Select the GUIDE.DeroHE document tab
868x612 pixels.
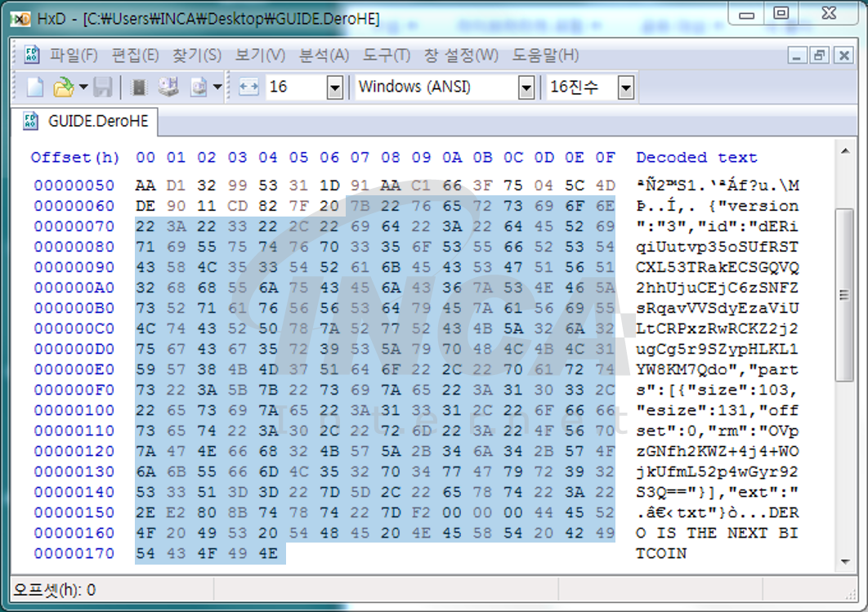click(87, 121)
